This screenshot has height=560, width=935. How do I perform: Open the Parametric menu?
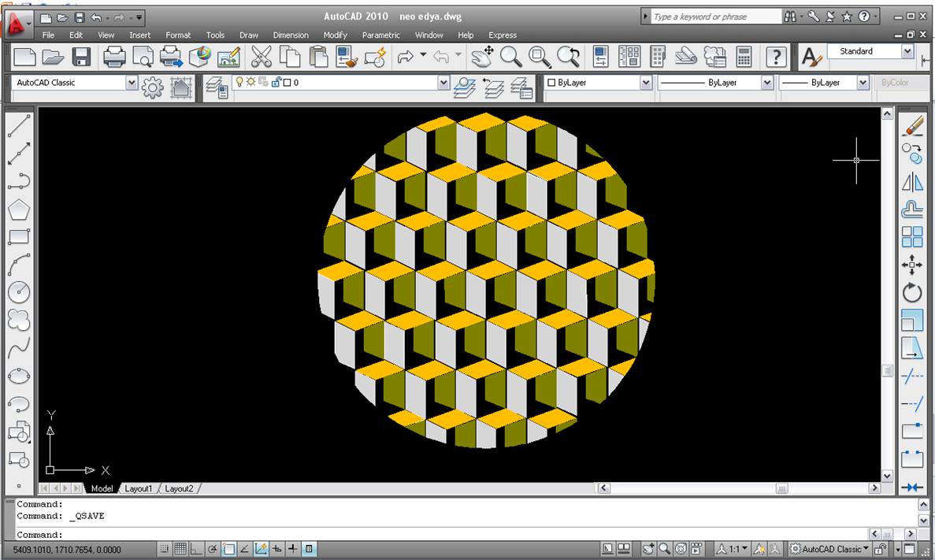(x=381, y=35)
